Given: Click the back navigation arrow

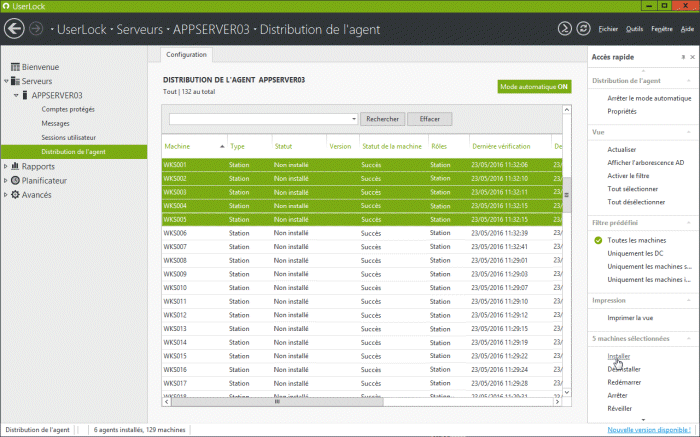Looking at the screenshot, I should coord(14,29).
